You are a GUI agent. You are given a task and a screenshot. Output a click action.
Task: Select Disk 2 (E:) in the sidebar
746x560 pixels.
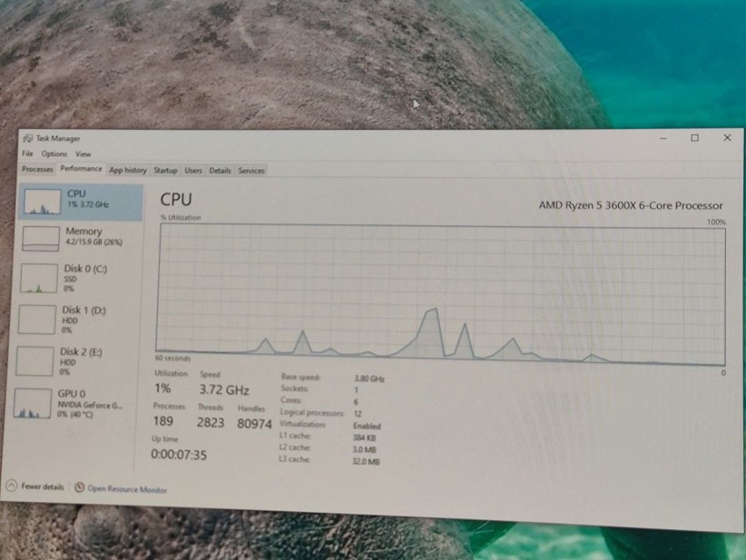[x=76, y=360]
